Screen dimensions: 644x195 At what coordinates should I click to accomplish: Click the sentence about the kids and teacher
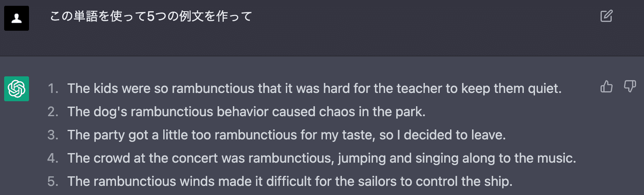click(315, 88)
